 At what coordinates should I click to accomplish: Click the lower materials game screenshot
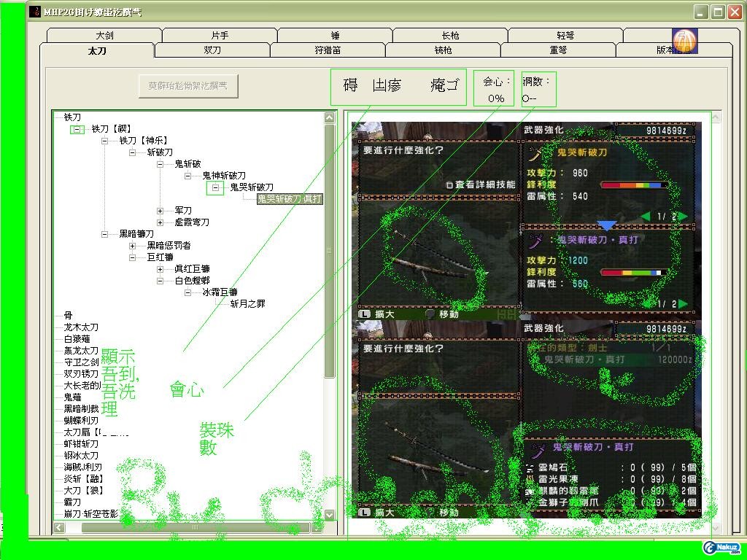click(x=527, y=419)
